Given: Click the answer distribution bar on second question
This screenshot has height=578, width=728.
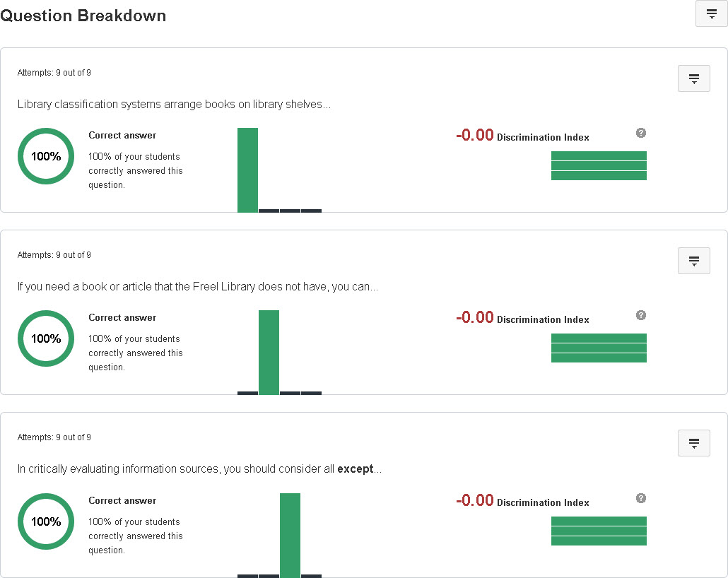Looking at the screenshot, I should click(269, 352).
